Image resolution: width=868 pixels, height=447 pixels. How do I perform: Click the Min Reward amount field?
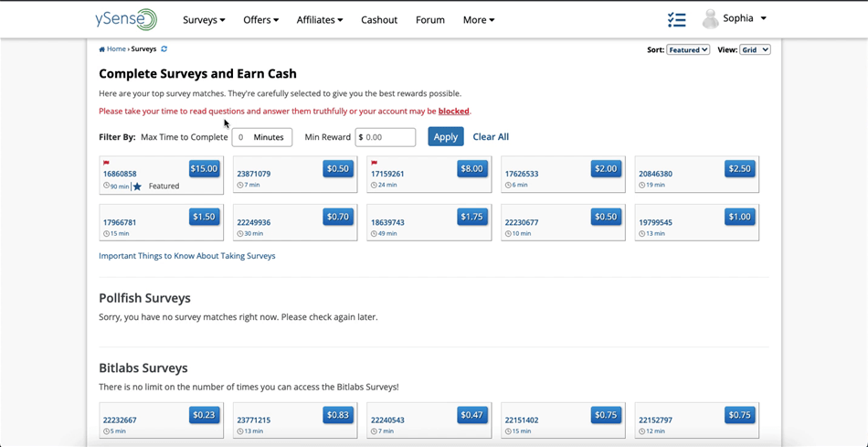click(386, 137)
